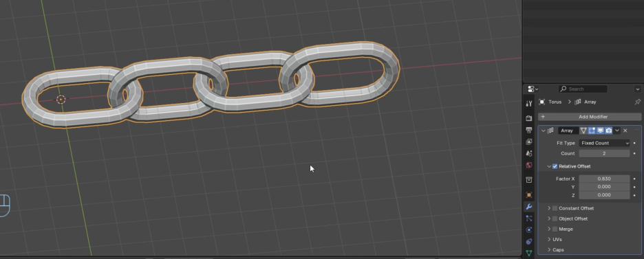644x259 pixels.
Task: Open the View Layer properties tab
Action: pyautogui.click(x=529, y=142)
